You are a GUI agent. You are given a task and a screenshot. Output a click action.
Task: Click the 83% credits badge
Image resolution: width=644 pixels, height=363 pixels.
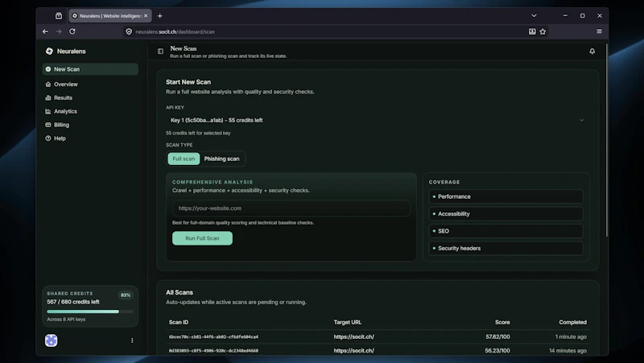pyautogui.click(x=126, y=295)
